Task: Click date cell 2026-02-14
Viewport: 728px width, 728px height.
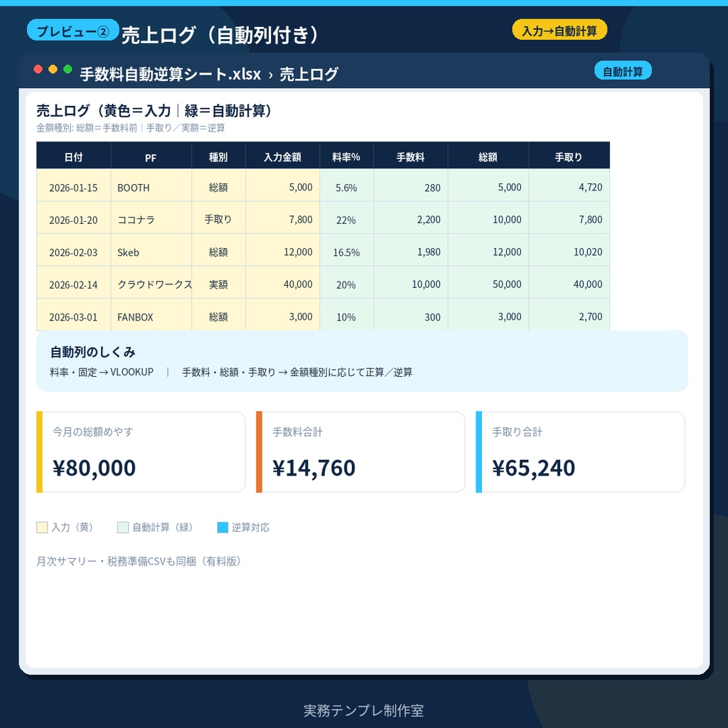Action: pos(73,283)
